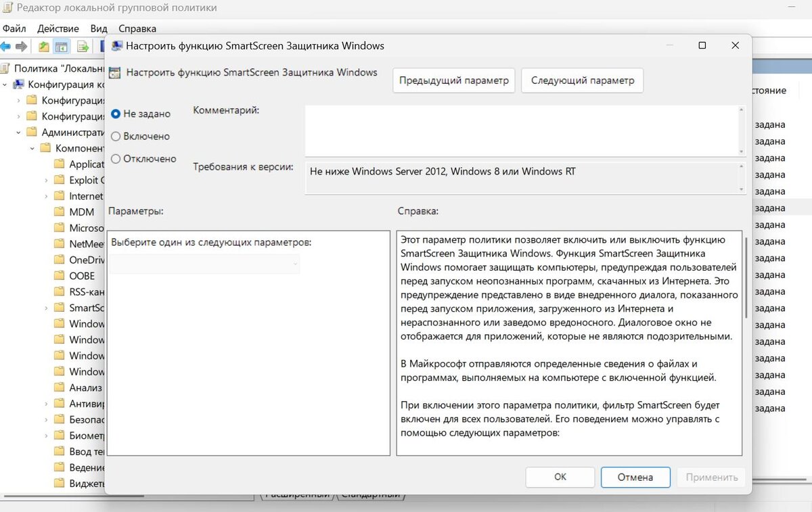Switch to the Стандартный tab

click(371, 495)
